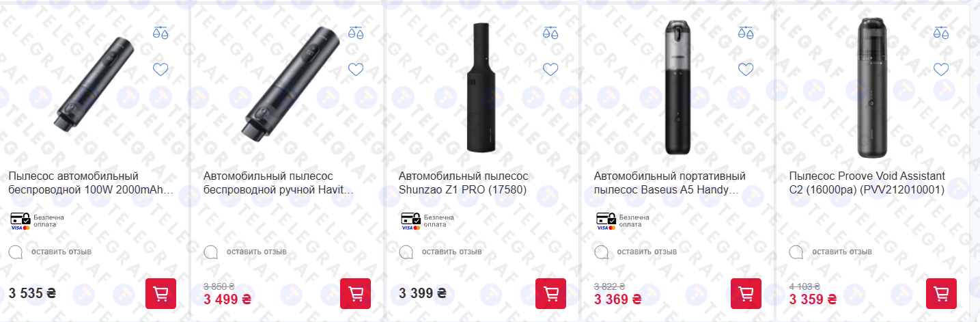Favorite the Havit handheld vacuum
The height and width of the screenshot is (322, 980).
point(356,69)
